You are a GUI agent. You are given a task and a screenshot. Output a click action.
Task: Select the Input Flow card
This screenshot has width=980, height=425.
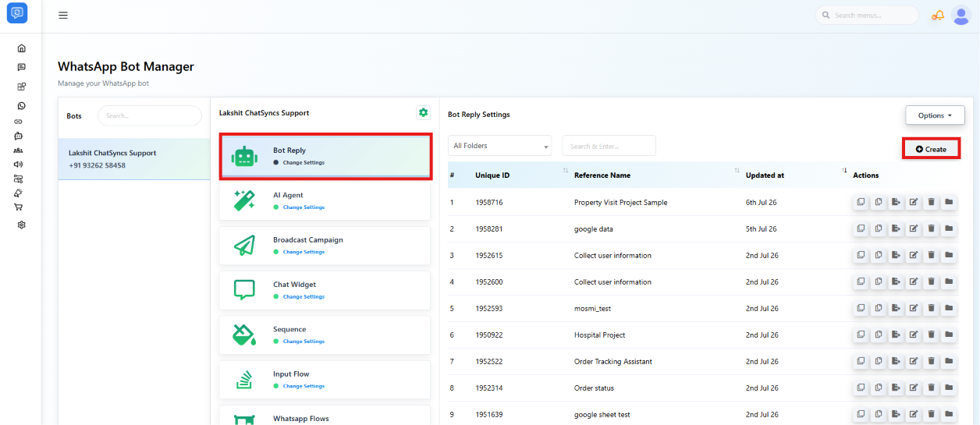point(325,380)
